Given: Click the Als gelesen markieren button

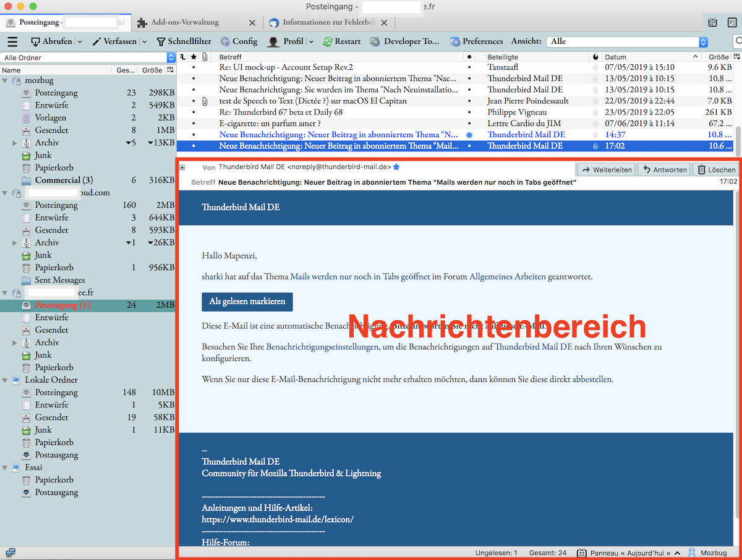Looking at the screenshot, I should [x=247, y=302].
